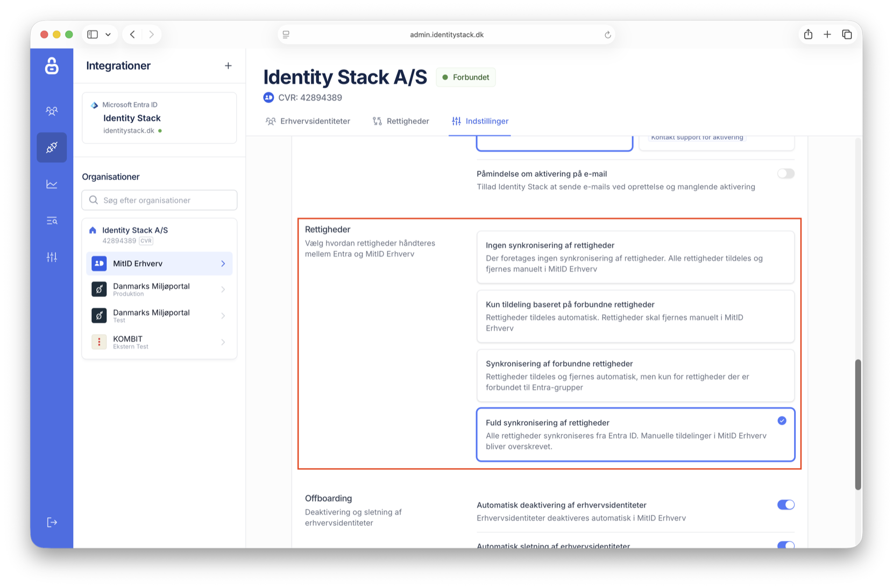This screenshot has width=893, height=588.
Task: Select the Identity Stack A/S organisation
Action: point(159,235)
